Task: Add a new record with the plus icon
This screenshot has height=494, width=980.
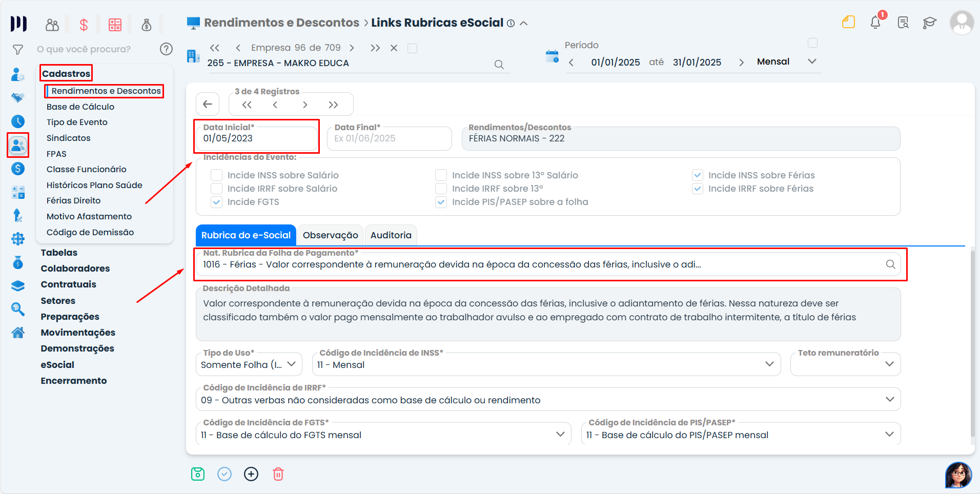Action: pos(251,474)
